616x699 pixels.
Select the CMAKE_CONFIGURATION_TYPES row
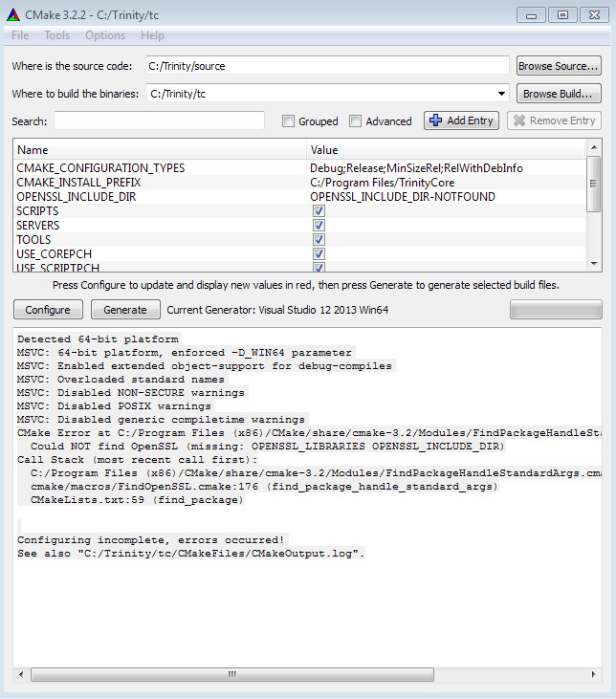299,168
